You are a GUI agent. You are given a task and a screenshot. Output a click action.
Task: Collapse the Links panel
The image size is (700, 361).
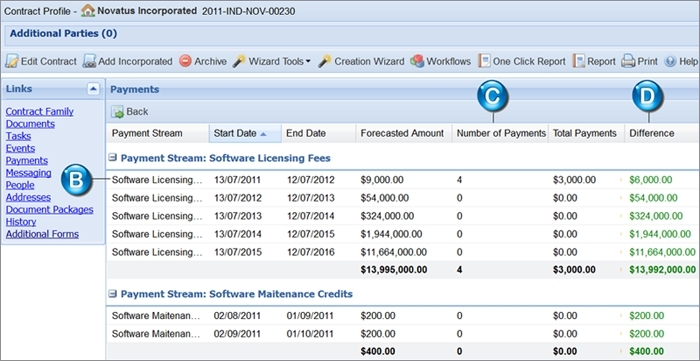93,89
